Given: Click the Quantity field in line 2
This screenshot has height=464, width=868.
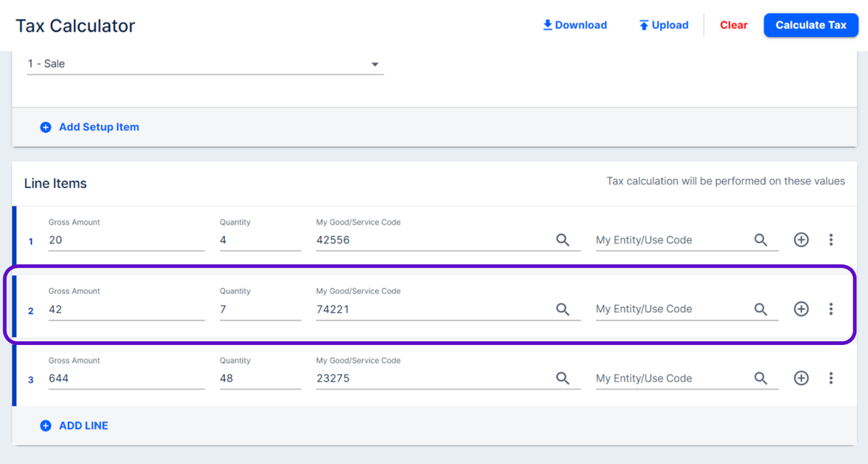Looking at the screenshot, I should pyautogui.click(x=259, y=309).
